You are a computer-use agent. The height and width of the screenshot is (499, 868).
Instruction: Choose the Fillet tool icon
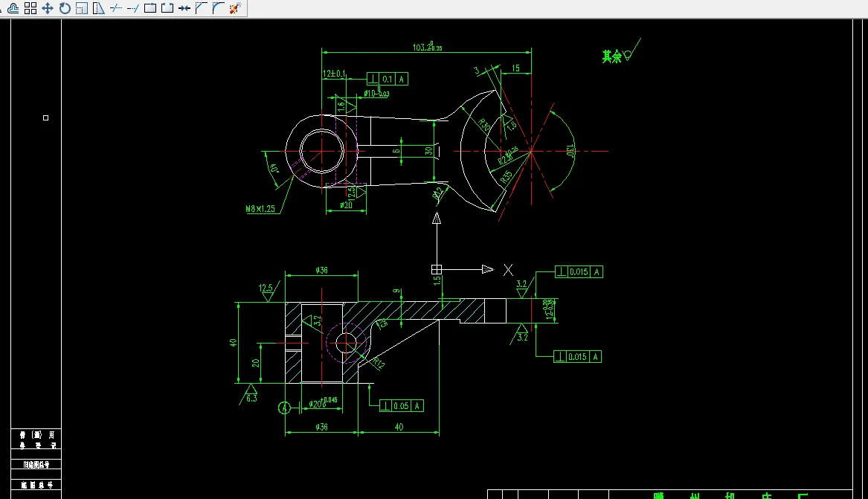tap(218, 7)
